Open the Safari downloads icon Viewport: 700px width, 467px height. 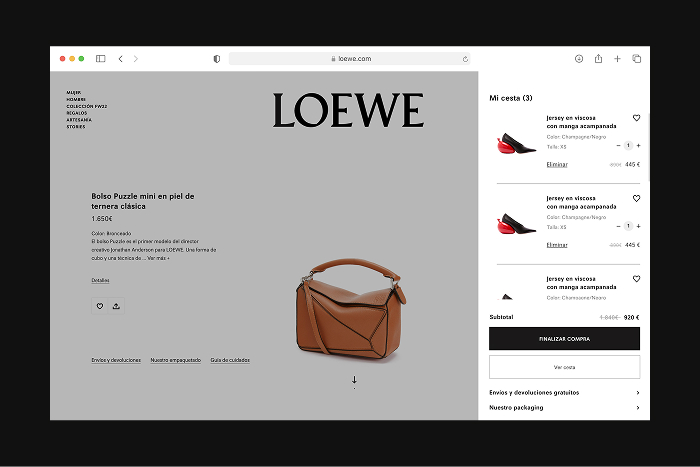pyautogui.click(x=579, y=59)
